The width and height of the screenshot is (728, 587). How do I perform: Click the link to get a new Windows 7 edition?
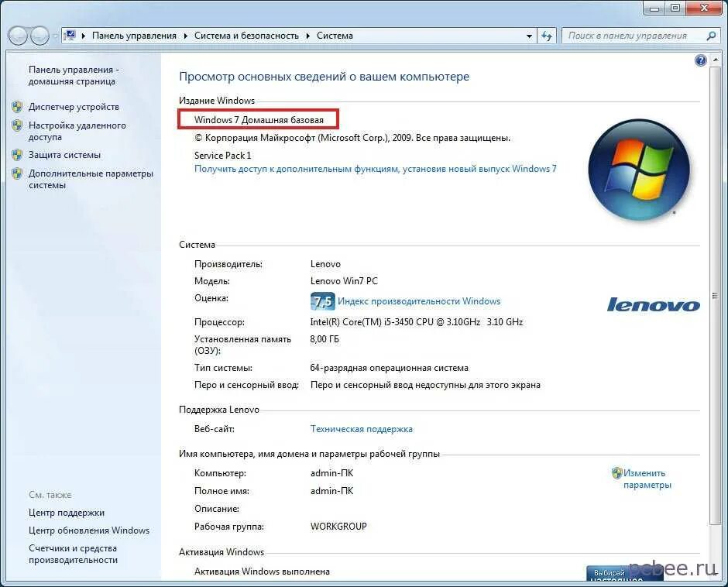375,169
